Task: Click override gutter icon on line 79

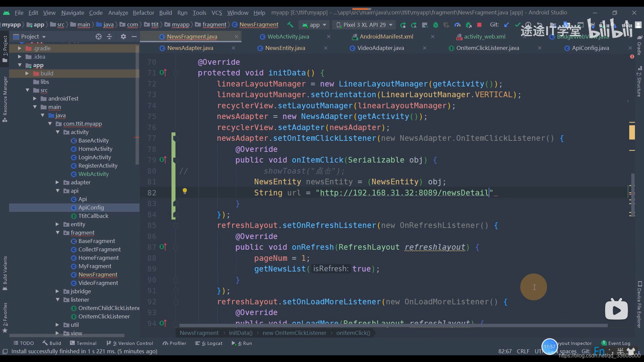Action: click(163, 160)
